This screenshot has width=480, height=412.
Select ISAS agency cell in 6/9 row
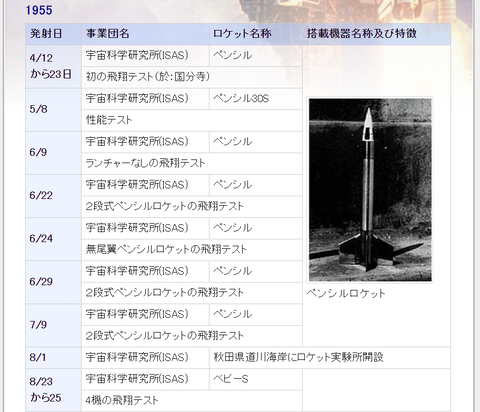point(145,142)
